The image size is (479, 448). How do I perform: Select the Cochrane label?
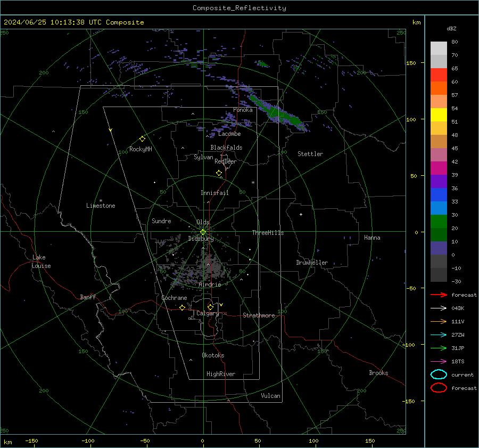pyautogui.click(x=174, y=298)
